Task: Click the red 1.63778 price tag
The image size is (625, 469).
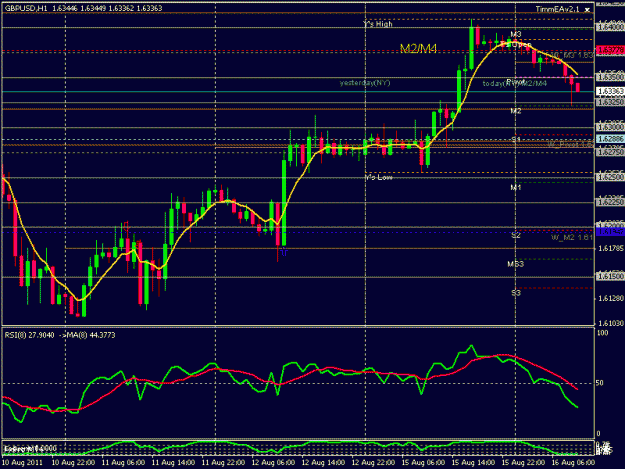Action: (x=610, y=50)
